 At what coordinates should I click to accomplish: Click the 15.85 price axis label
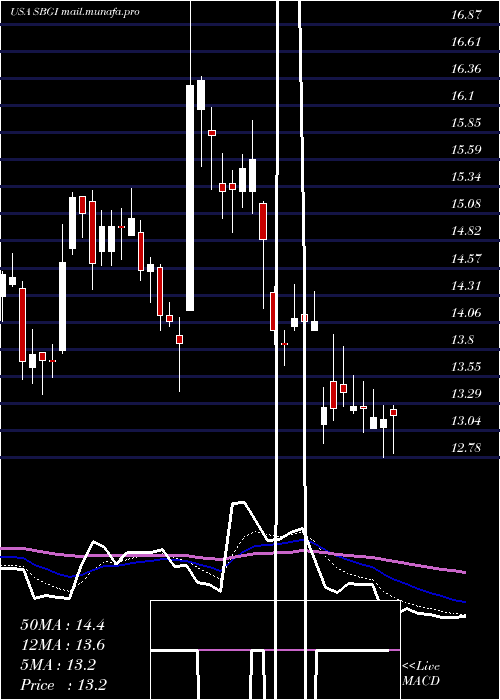point(466,123)
